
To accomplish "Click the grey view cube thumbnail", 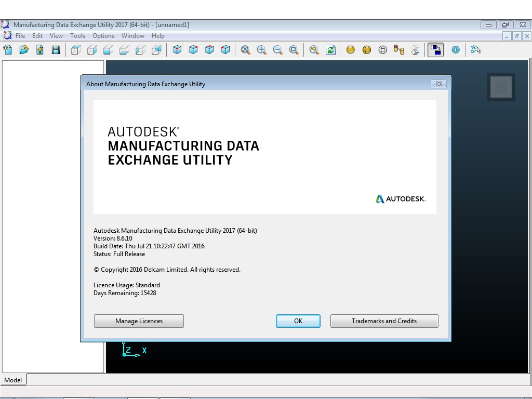I will 501,87.
